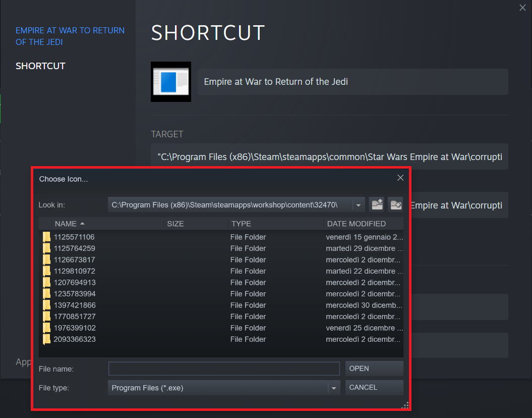Select folder 2093366323
Image resolution: width=532 pixels, height=418 pixels.
[221, 339]
